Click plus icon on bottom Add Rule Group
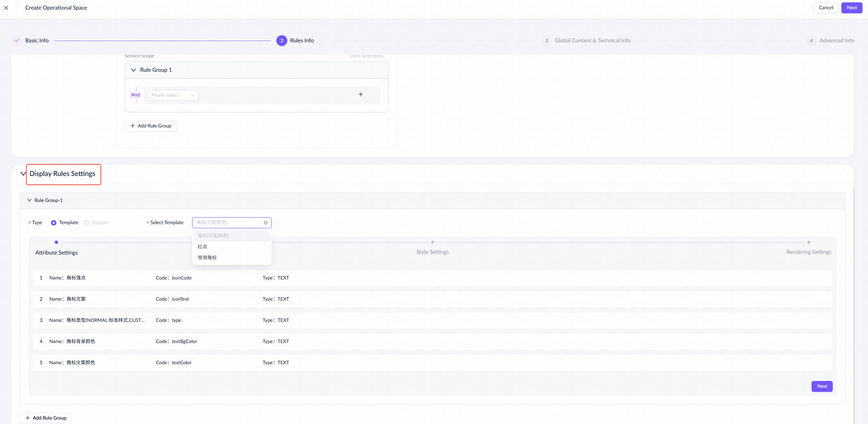The height and width of the screenshot is (424, 868). click(28, 418)
